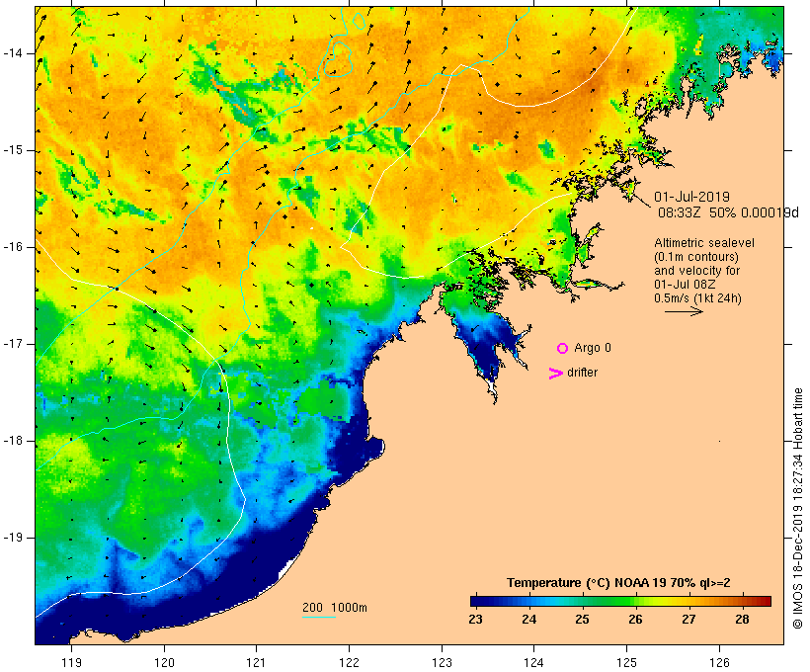
Task: Click the latitude label -18
Action: pos(13,441)
